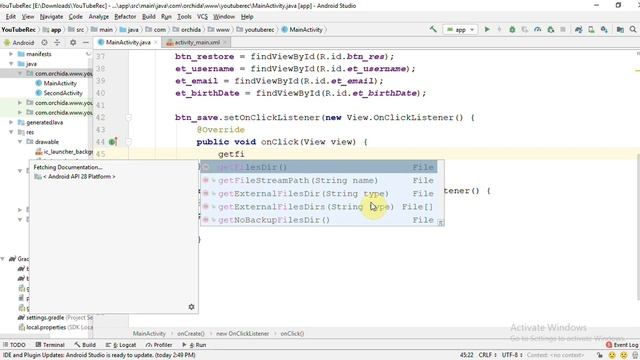Viewport: 640px width, 360px height.
Task: Click the Collapse All icon in project panel
Action: (x=57, y=42)
